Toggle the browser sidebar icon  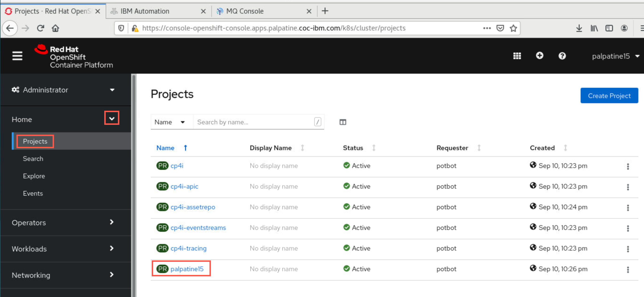[x=609, y=28]
